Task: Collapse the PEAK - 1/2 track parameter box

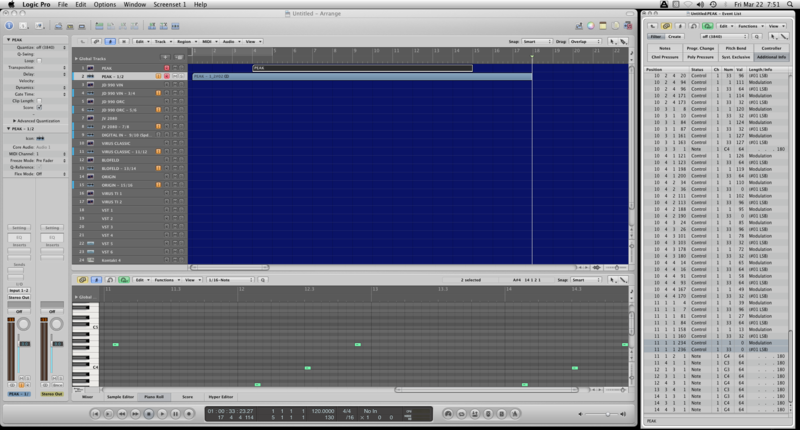Action: 8,129
